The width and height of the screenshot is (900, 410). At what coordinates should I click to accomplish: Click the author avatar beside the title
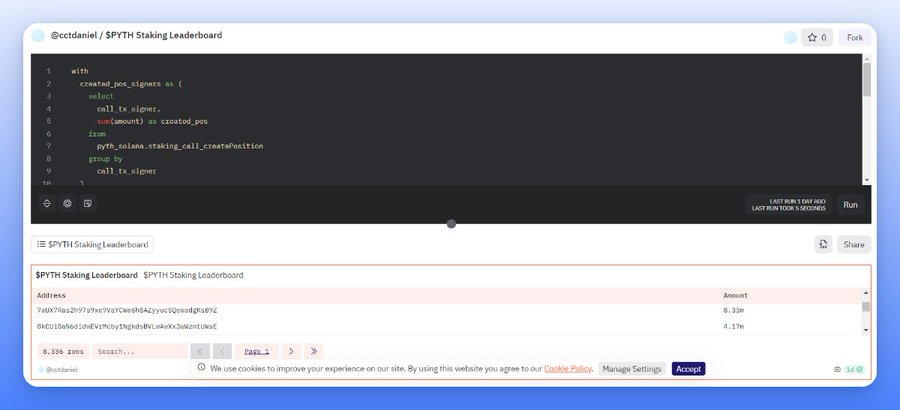(38, 36)
